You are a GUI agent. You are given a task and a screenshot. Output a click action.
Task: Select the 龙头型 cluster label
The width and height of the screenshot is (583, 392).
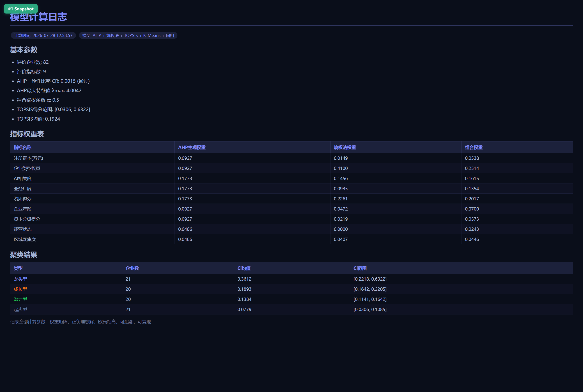(20, 279)
